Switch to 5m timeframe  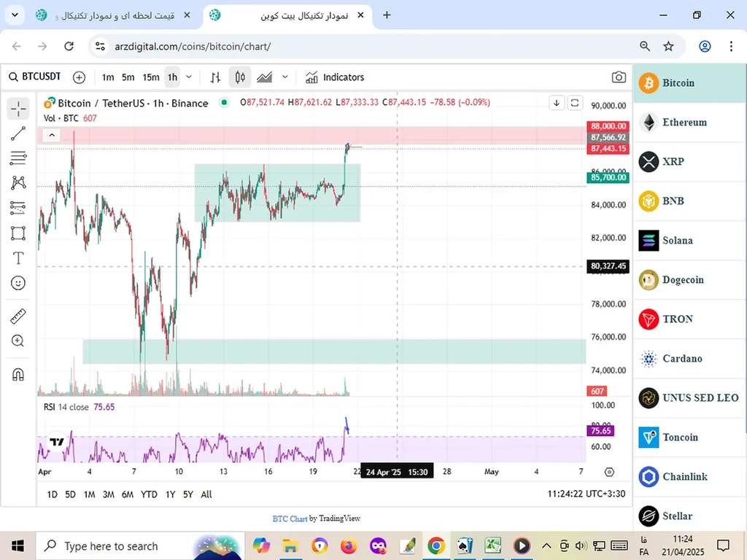(x=128, y=77)
